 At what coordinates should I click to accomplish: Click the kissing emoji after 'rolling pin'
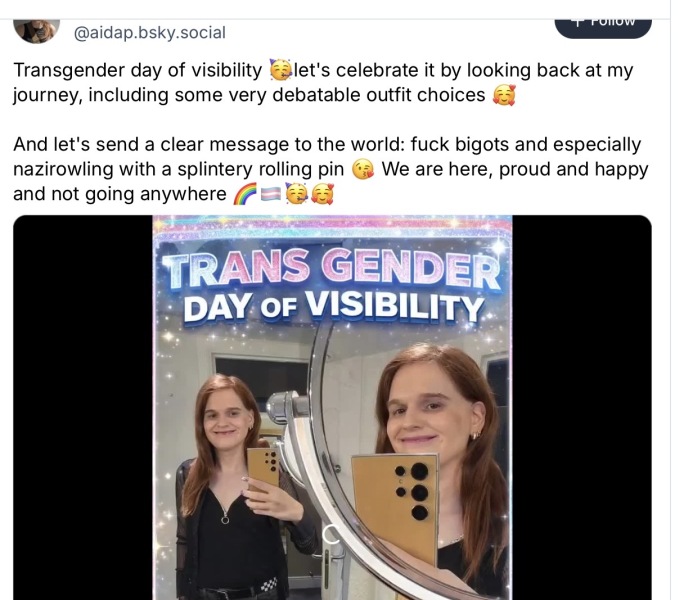click(x=363, y=169)
